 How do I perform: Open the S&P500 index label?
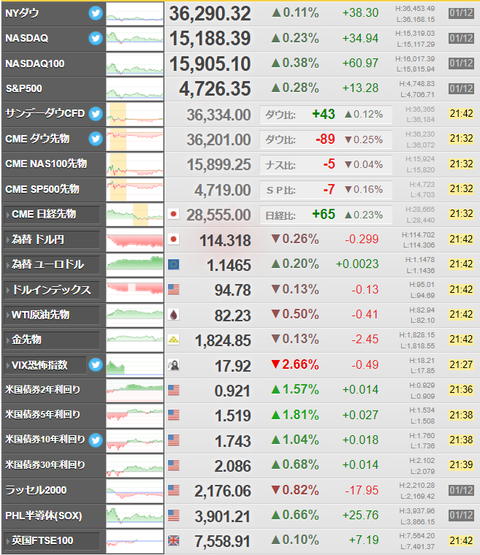[24, 88]
